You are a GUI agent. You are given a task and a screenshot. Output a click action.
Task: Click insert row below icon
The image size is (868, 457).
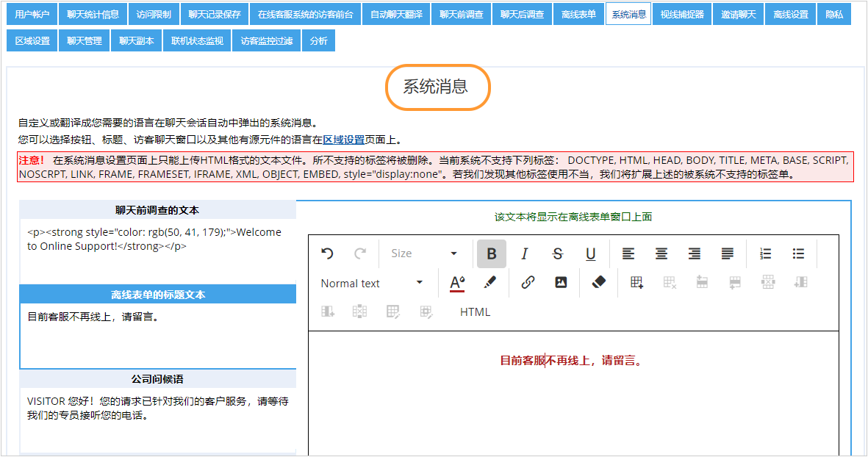click(734, 283)
